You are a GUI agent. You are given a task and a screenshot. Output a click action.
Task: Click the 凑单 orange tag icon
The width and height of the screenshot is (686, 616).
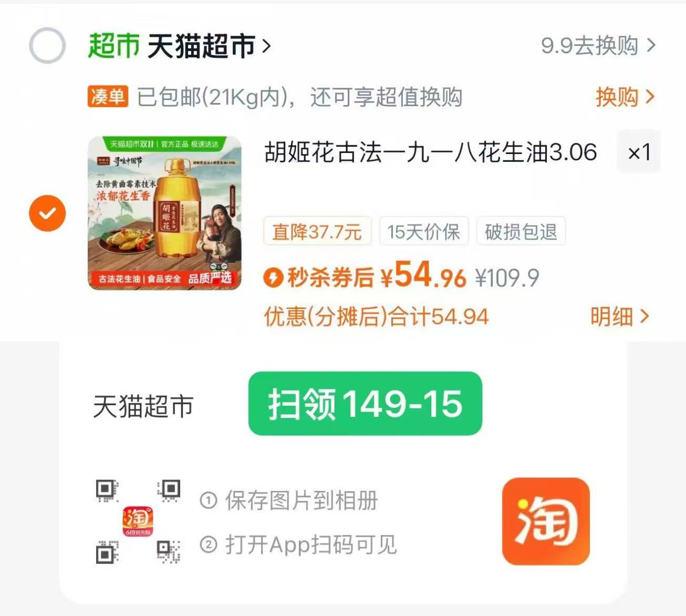click(x=108, y=97)
